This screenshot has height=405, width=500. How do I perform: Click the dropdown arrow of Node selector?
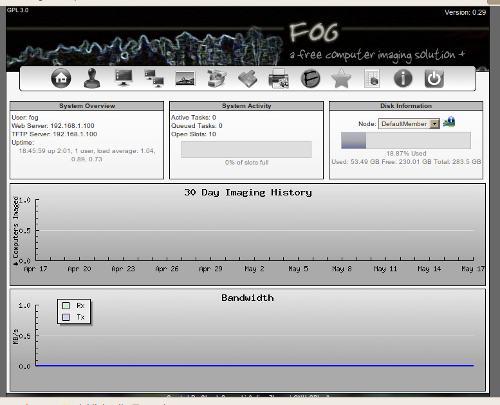[434, 124]
